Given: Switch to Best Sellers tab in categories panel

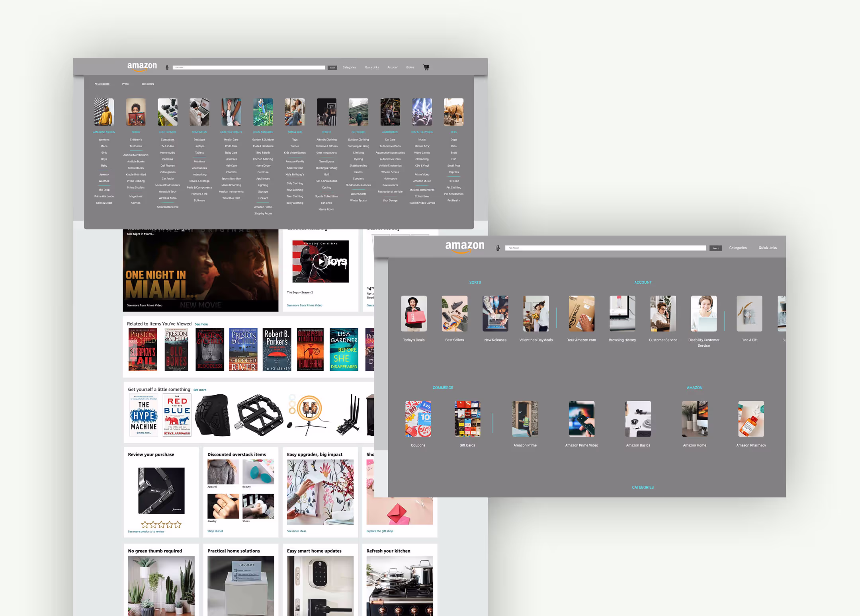Looking at the screenshot, I should pyautogui.click(x=147, y=84).
